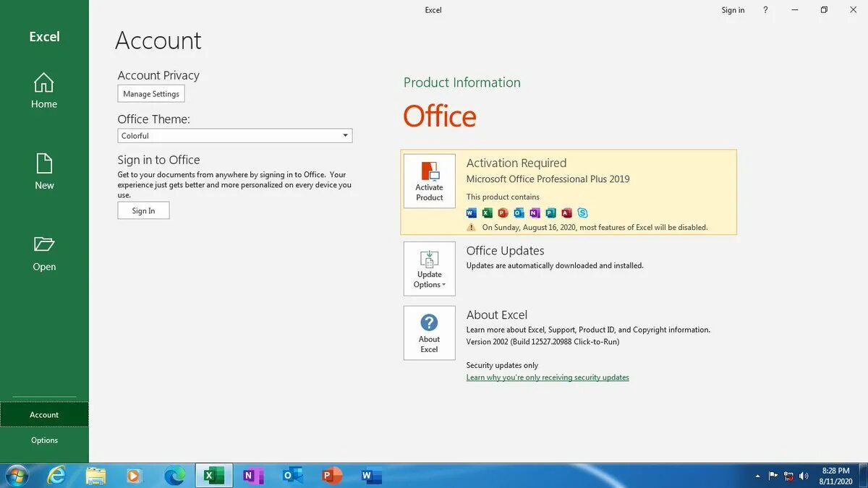Open OneNote from the taskbar
This screenshot has width=868, height=488.
253,476
